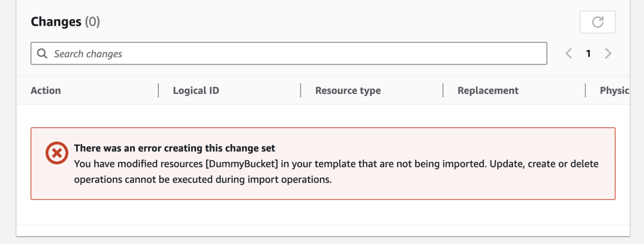This screenshot has height=244, width=644.
Task: Go to next page with right chevron
Action: coord(608,54)
